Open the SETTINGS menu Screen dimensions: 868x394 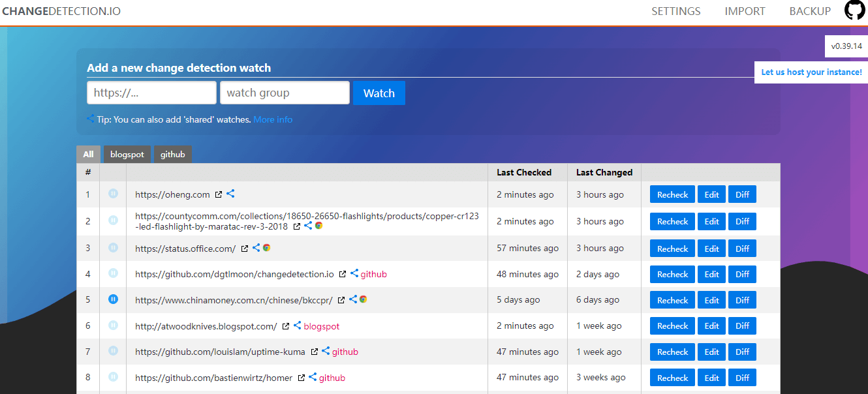676,11
